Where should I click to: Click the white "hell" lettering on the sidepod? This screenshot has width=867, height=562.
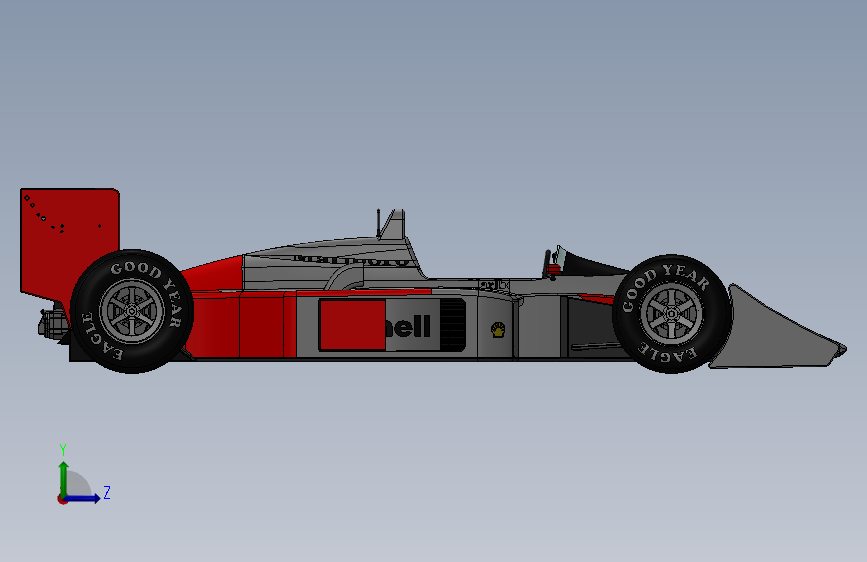click(408, 327)
